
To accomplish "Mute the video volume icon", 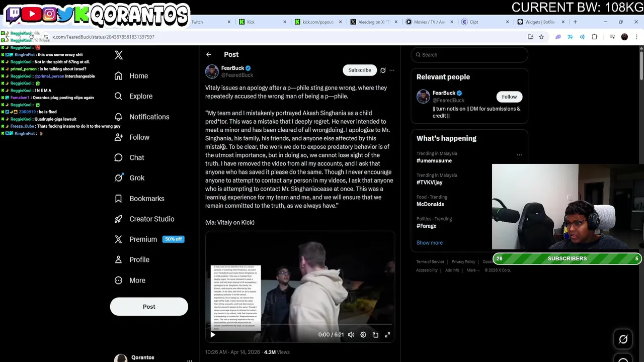I will tap(351, 335).
